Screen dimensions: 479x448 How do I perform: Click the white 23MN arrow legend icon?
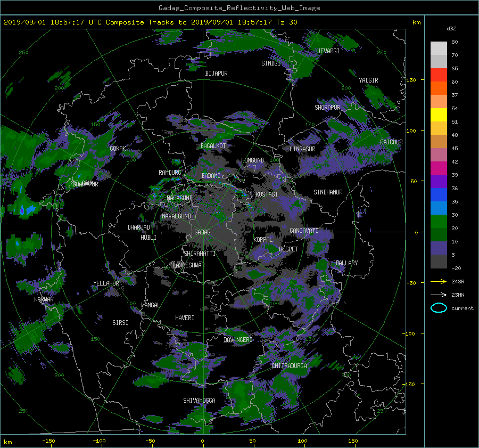coord(439,295)
